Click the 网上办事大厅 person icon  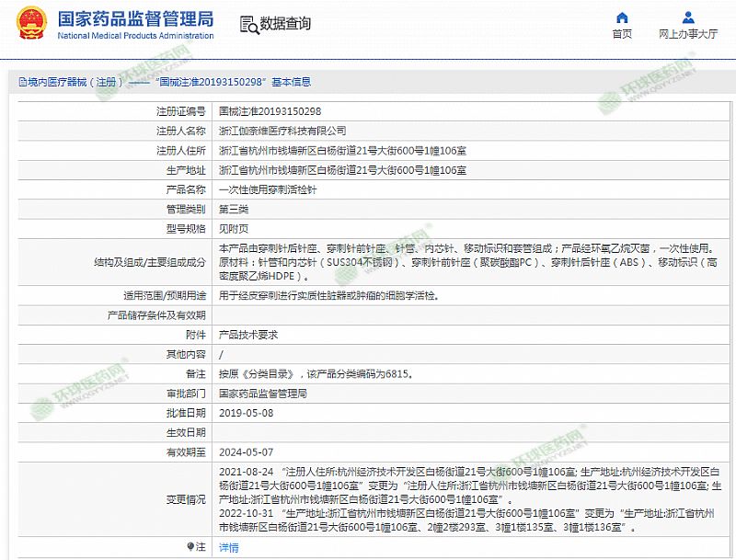click(688, 17)
